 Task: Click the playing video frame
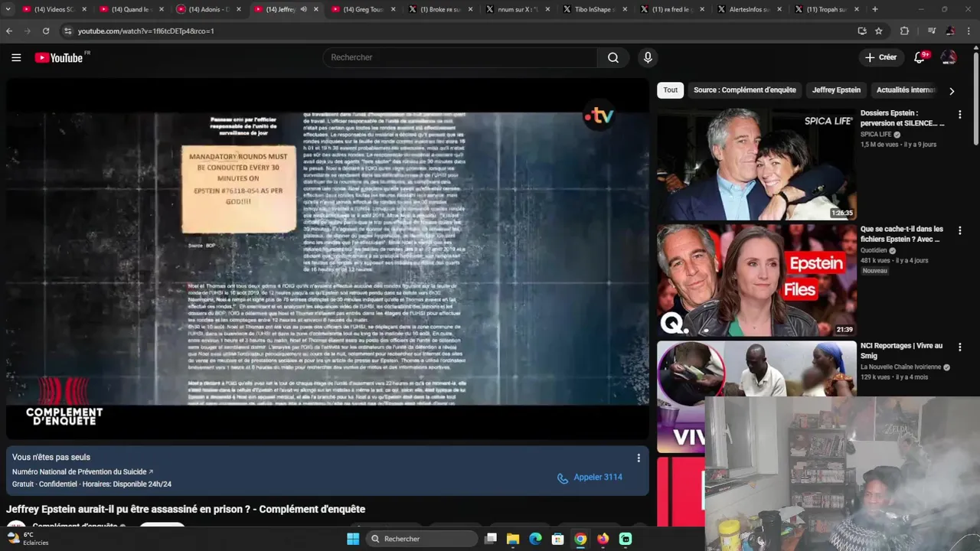click(x=328, y=259)
